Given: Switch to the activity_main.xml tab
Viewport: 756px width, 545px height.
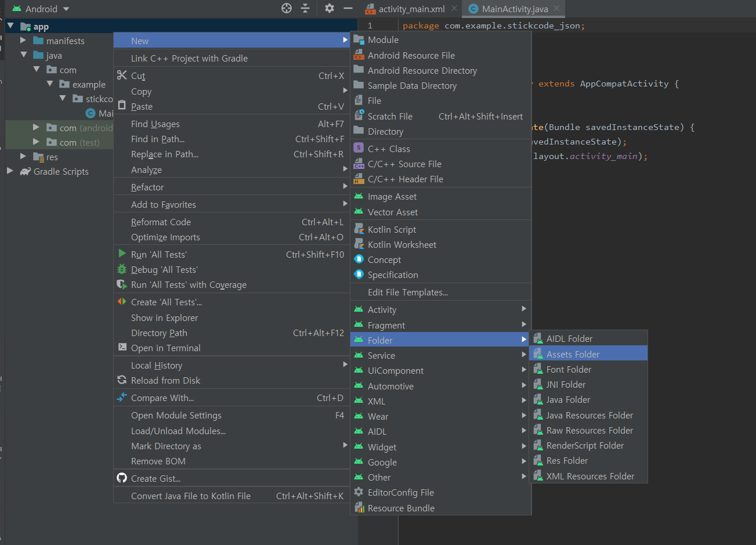Looking at the screenshot, I should [x=412, y=9].
